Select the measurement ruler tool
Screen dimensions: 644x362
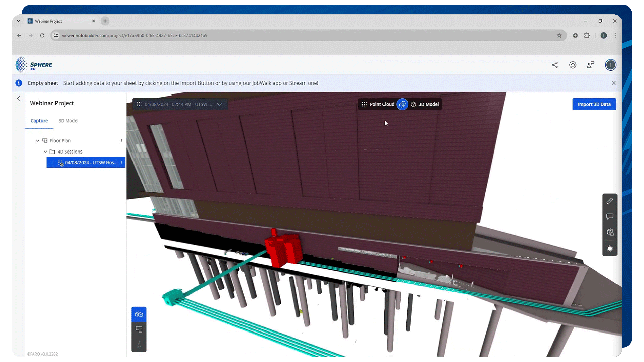610,201
